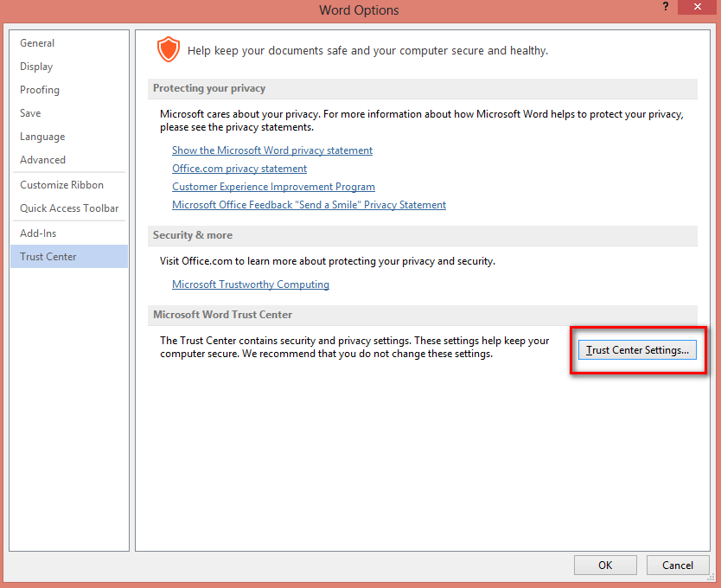This screenshot has width=721, height=588.
Task: Select the Language category
Action: (x=69, y=137)
